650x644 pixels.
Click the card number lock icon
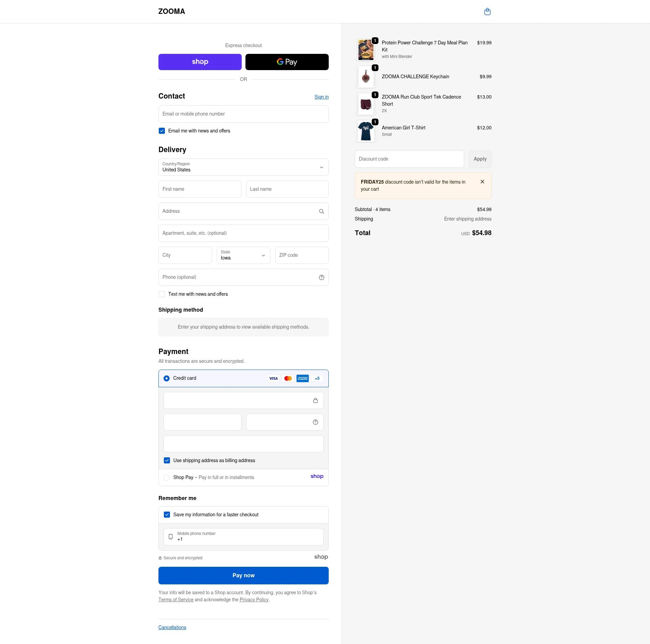pyautogui.click(x=315, y=400)
